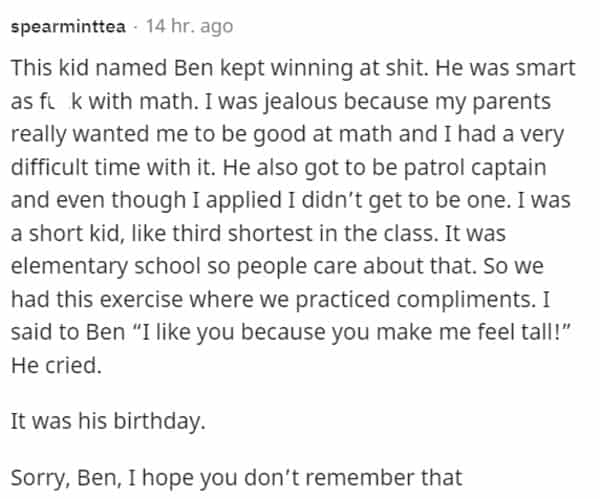Click the line "Sorry, Ben, I hope you don't remember that"
The height and width of the screenshot is (499, 600).
(236, 478)
